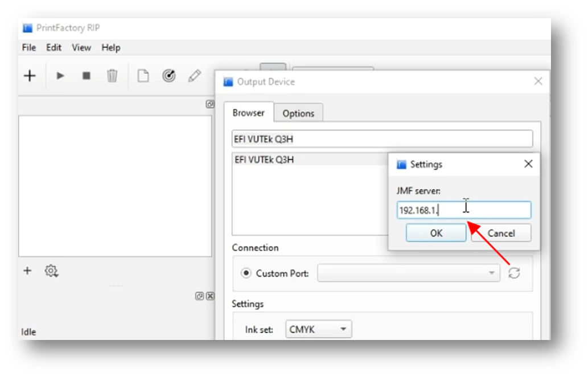588x377 pixels.
Task: Click the target calibration toolbar icon
Action: pos(168,76)
